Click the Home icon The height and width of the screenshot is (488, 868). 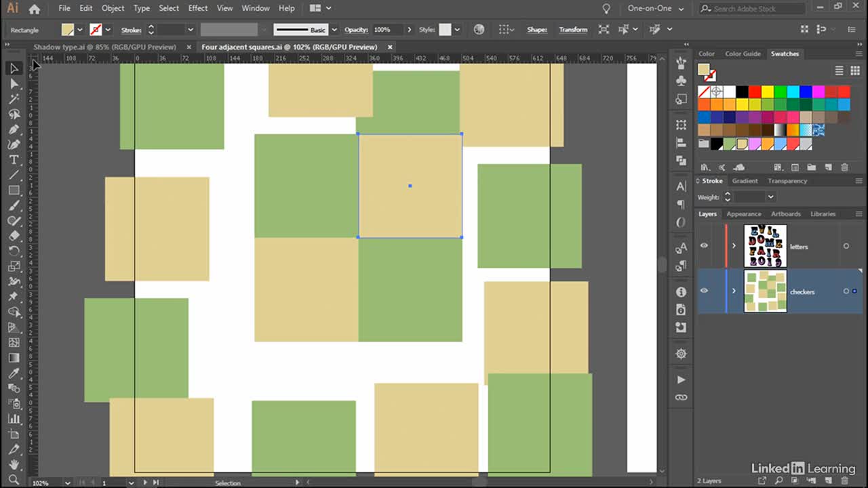pyautogui.click(x=35, y=9)
